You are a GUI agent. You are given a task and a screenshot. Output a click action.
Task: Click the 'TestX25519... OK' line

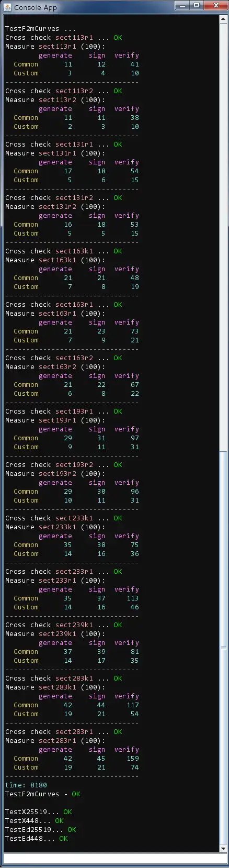tap(39, 812)
